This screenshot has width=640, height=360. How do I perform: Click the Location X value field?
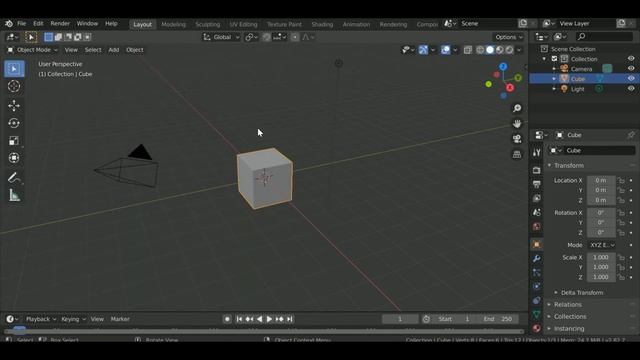[601, 180]
